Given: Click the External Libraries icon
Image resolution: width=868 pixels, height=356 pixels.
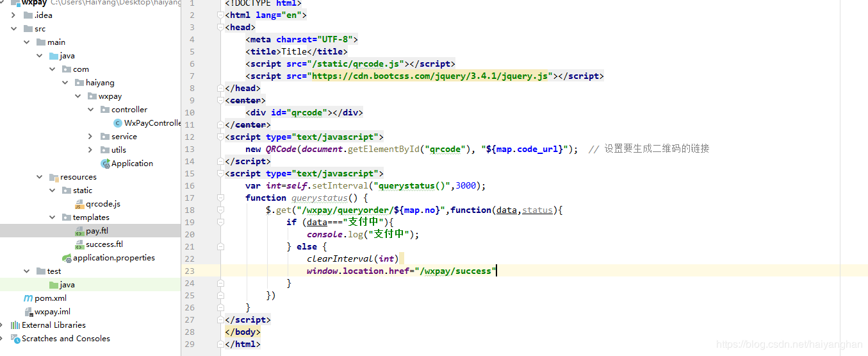Looking at the screenshot, I should pyautogui.click(x=15, y=325).
